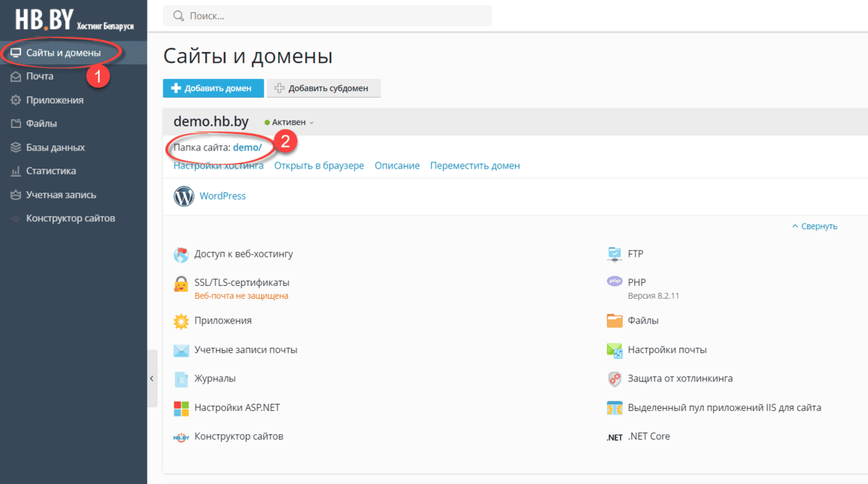Select Базы данных in the sidebar

pos(55,148)
